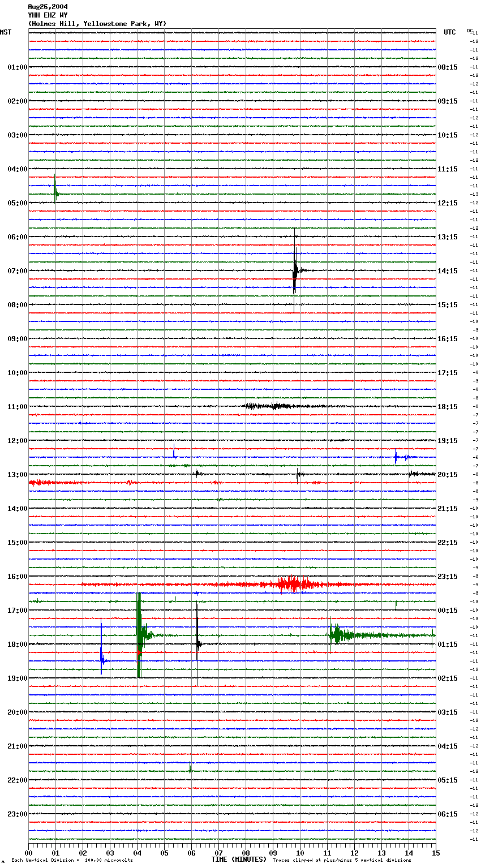Click the "TIME (MINUTES)" axis title
Image resolution: width=481 pixels, height=868 pixels.
239,860
